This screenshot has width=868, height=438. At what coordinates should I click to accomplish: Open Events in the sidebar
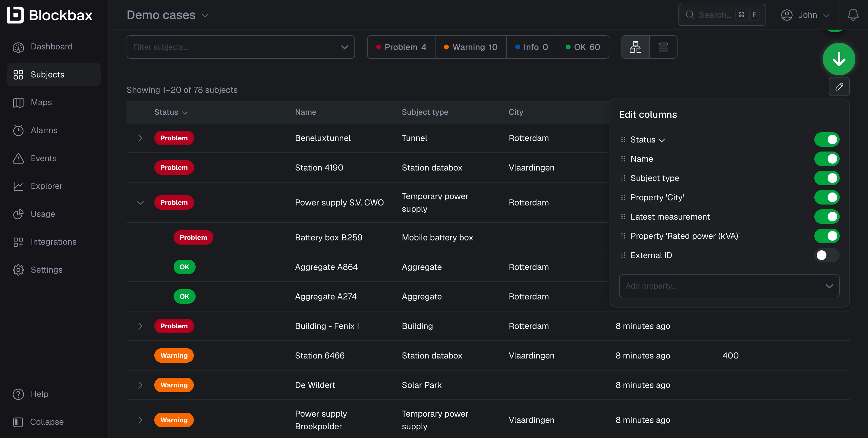(54, 158)
